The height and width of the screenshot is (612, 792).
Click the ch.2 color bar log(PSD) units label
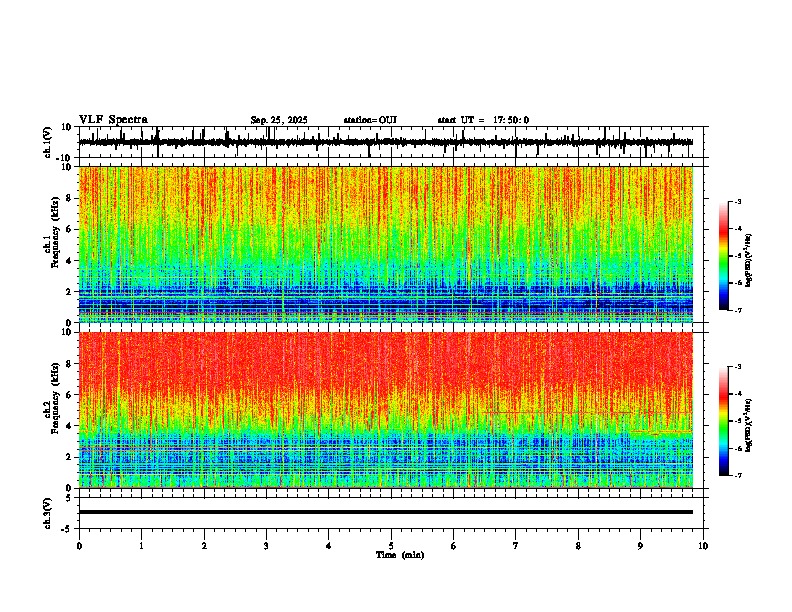point(749,426)
